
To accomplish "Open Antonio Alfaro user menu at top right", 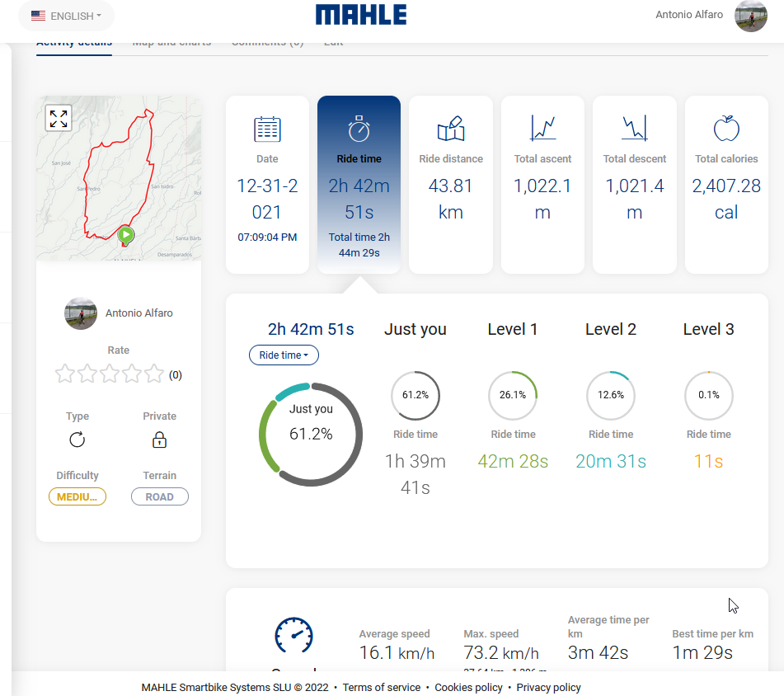I will click(711, 15).
